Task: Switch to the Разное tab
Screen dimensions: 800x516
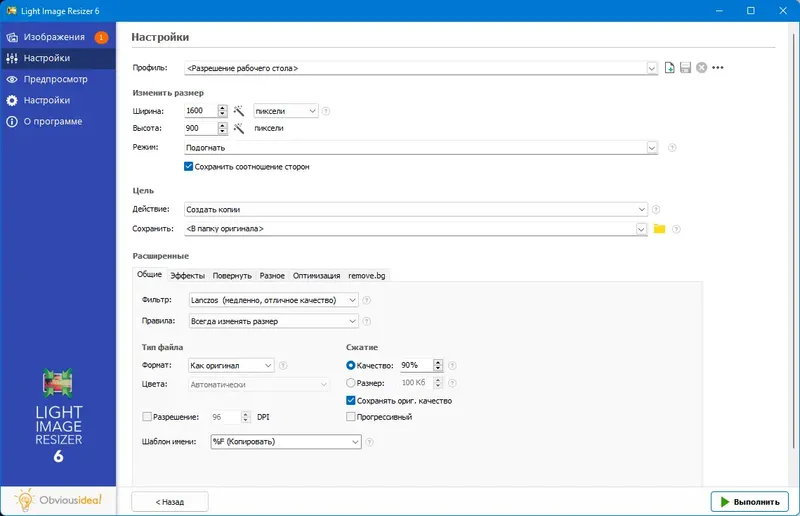Action: coord(272,276)
